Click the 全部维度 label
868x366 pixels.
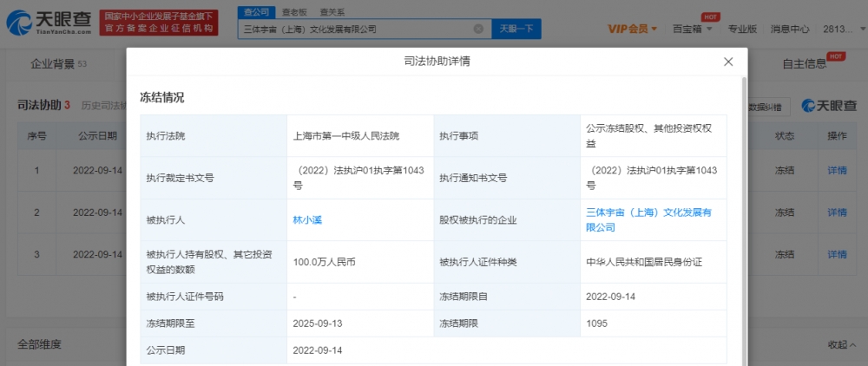point(39,344)
